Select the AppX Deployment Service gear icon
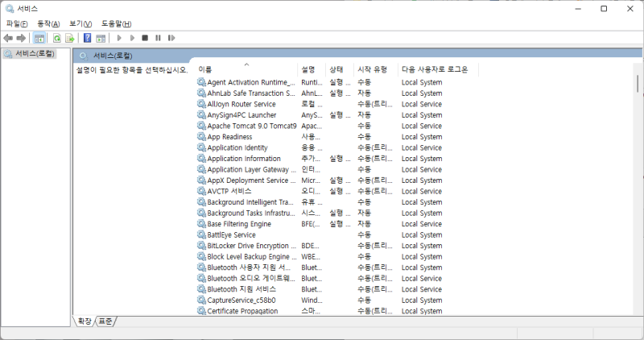Viewport: 644px width, 340px height. pyautogui.click(x=201, y=180)
